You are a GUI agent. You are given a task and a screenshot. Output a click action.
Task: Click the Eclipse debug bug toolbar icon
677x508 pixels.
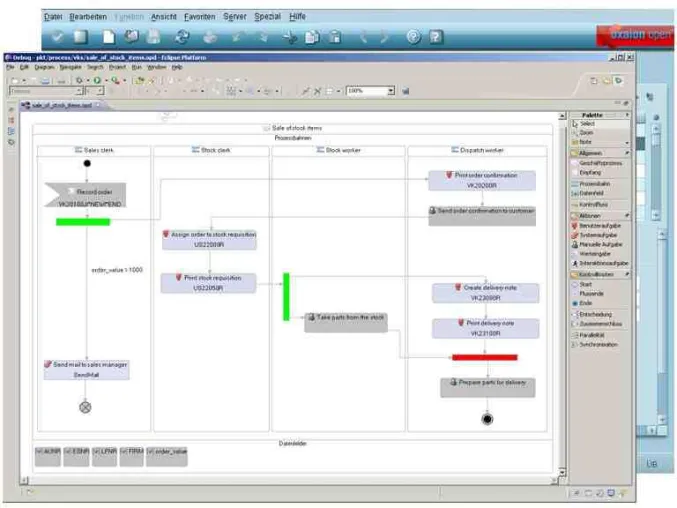[79, 80]
